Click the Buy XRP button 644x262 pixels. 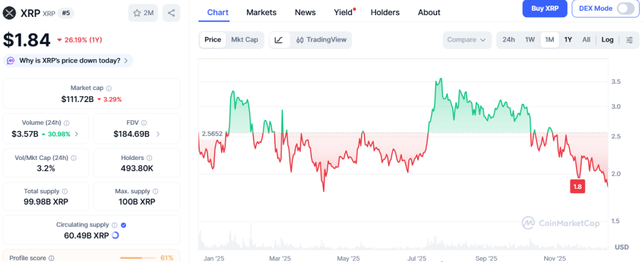[545, 8]
